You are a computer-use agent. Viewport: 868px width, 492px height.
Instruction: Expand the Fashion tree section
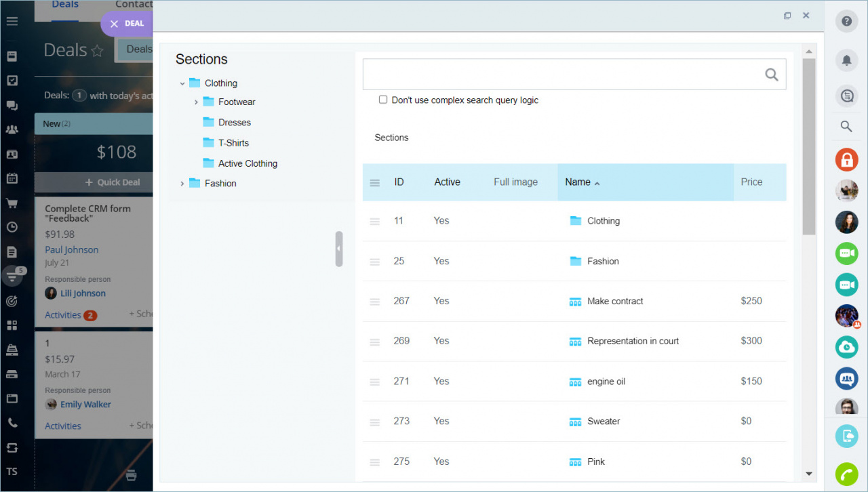[x=182, y=184]
